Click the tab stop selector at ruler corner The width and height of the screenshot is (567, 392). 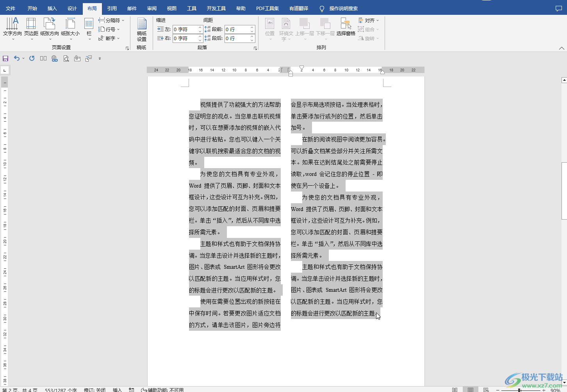tap(5, 71)
